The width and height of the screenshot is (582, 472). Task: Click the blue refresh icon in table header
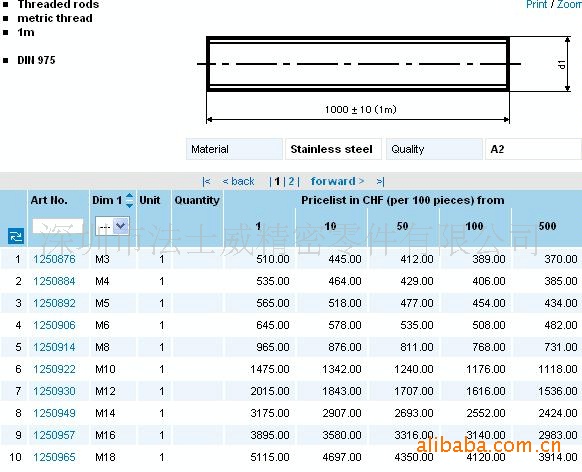[x=16, y=236]
